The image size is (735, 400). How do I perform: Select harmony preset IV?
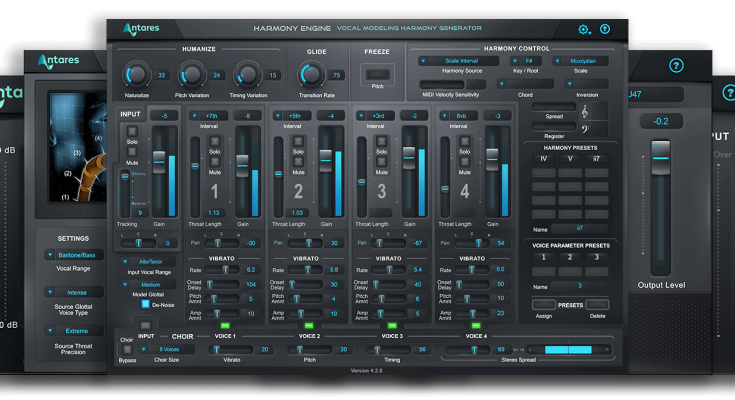point(544,159)
